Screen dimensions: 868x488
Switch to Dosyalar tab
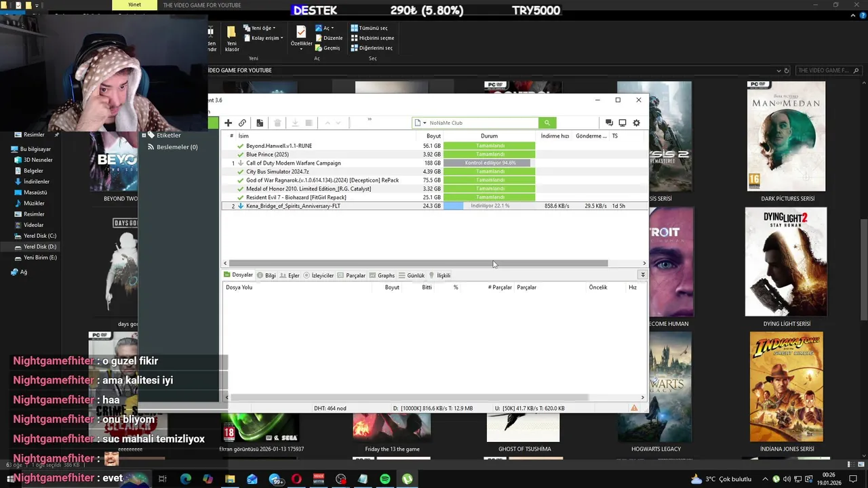click(238, 275)
